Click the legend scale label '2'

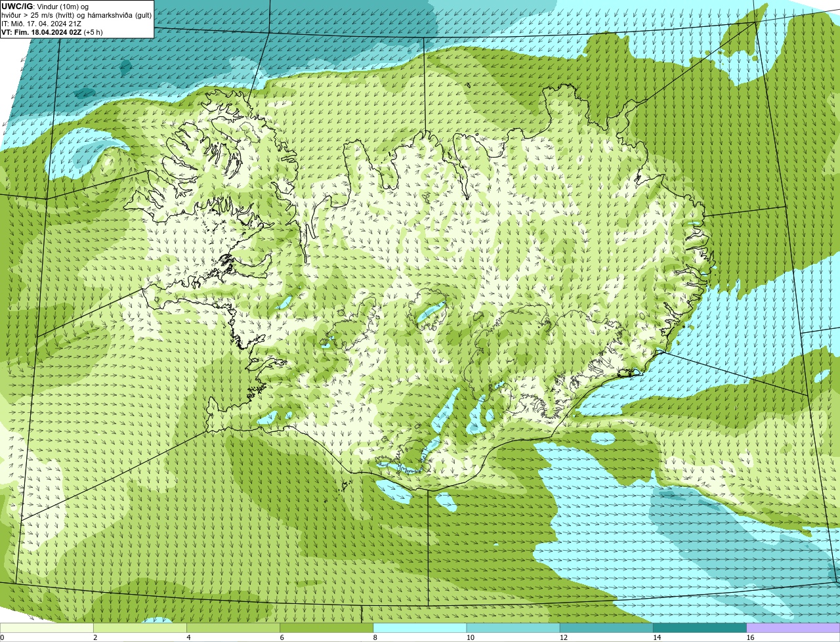click(x=95, y=637)
